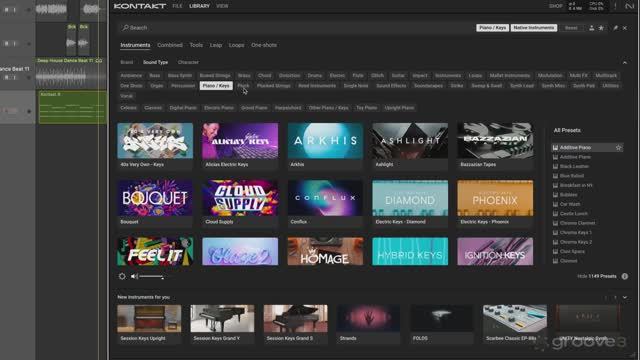Switch to the Loops tab

click(236, 45)
